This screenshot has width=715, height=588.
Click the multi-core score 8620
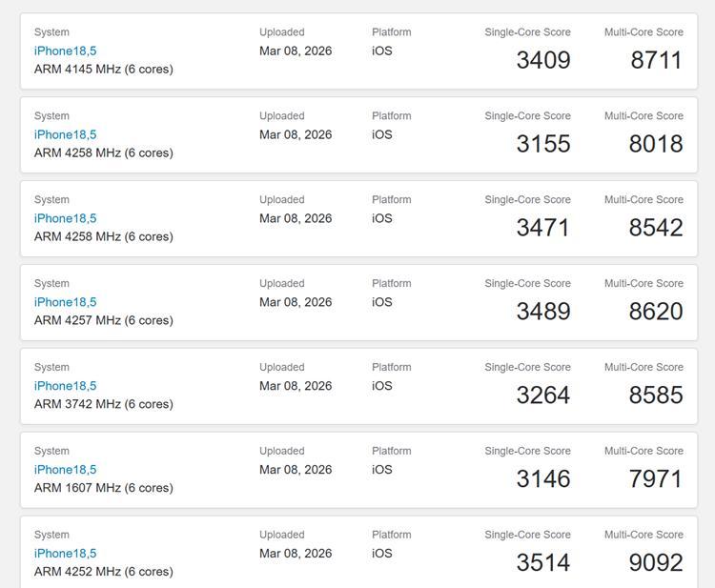pos(656,312)
